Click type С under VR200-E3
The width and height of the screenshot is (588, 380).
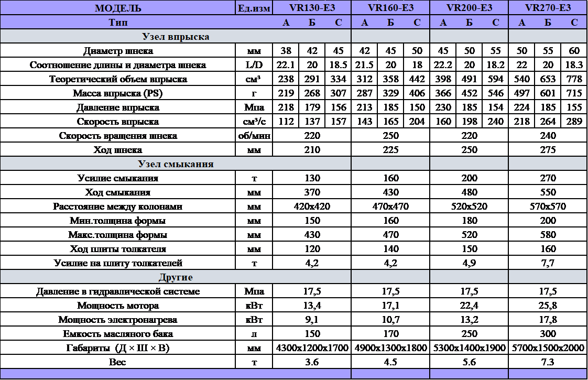[495, 23]
